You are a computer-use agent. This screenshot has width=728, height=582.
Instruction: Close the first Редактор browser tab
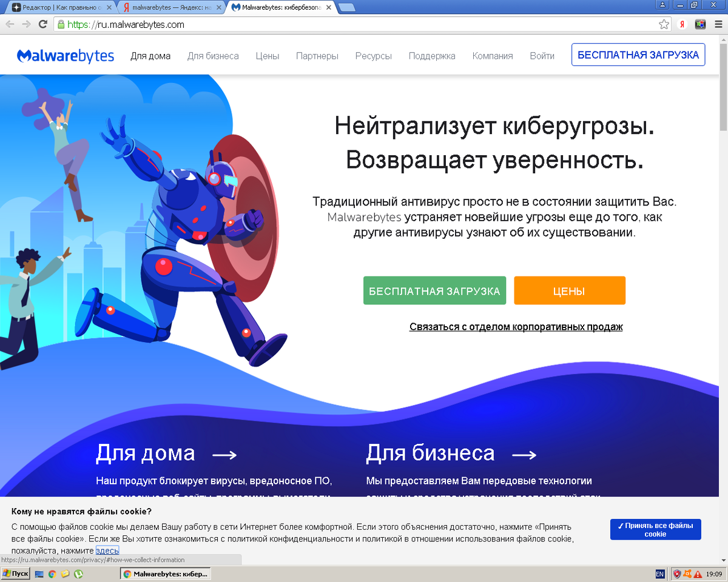coord(109,8)
